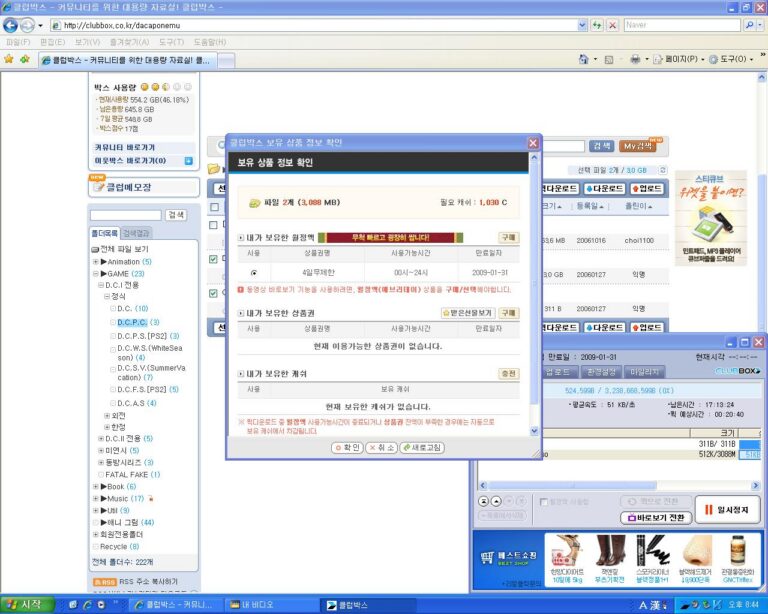This screenshot has height=614, width=768.
Task: Click the 베스트쇼핑 shopping cart icon
Action: tap(486, 558)
